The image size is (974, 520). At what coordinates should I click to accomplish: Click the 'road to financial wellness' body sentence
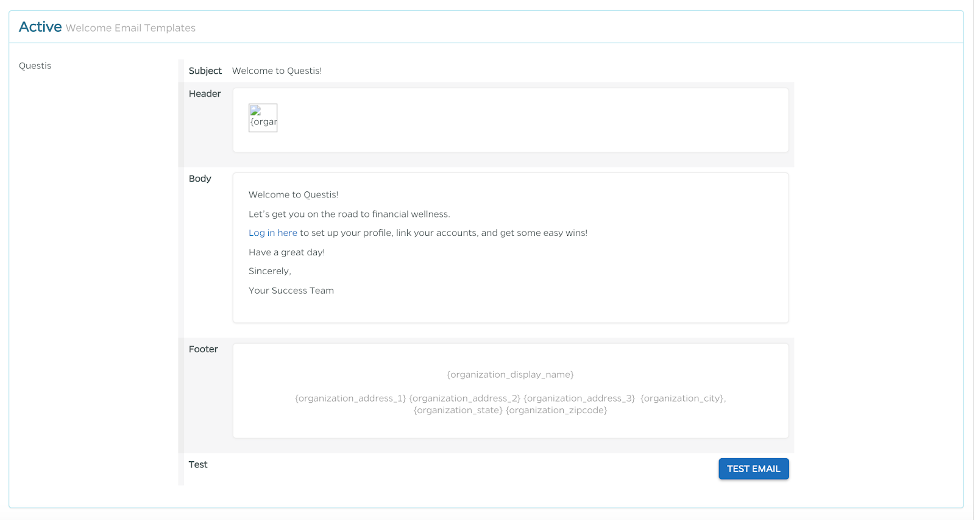click(349, 214)
